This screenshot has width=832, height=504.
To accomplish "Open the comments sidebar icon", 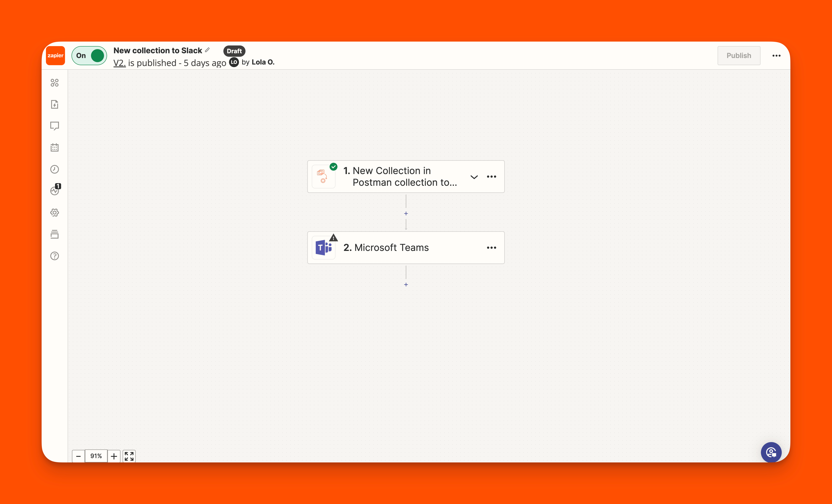I will [54, 126].
